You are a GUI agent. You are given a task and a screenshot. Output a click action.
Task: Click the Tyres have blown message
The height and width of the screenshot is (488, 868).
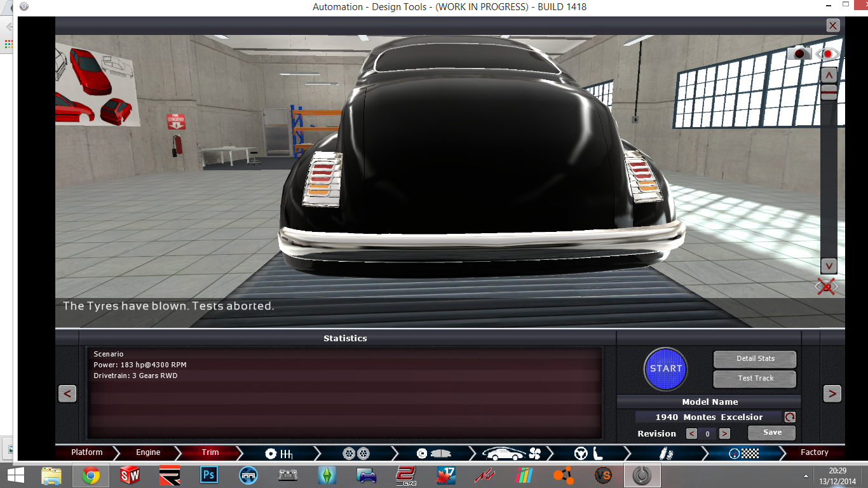point(168,306)
